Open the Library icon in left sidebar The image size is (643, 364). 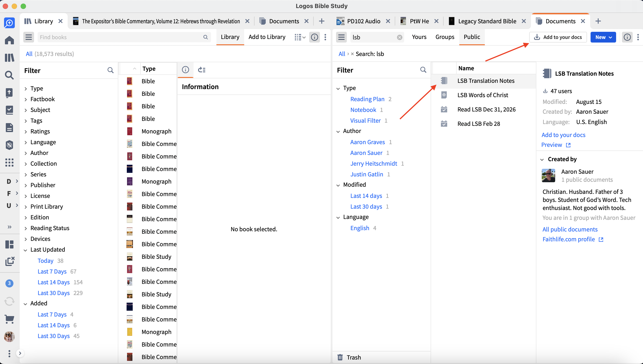(9, 58)
